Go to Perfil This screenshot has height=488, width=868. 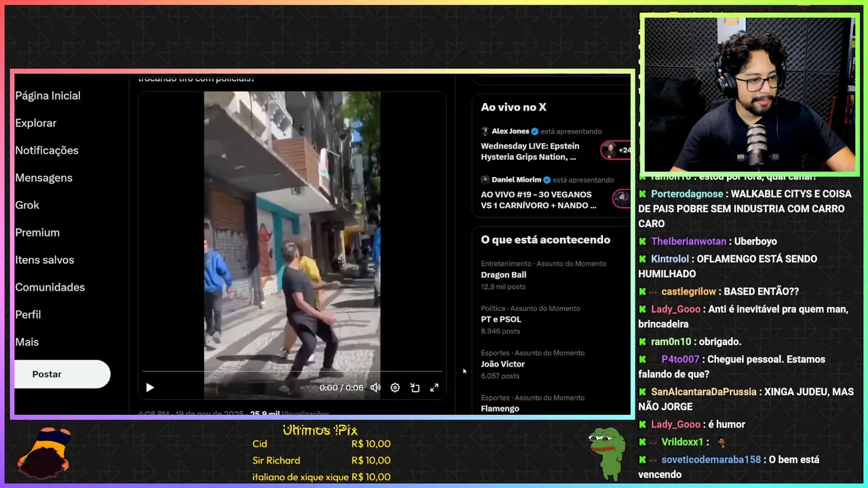28,314
